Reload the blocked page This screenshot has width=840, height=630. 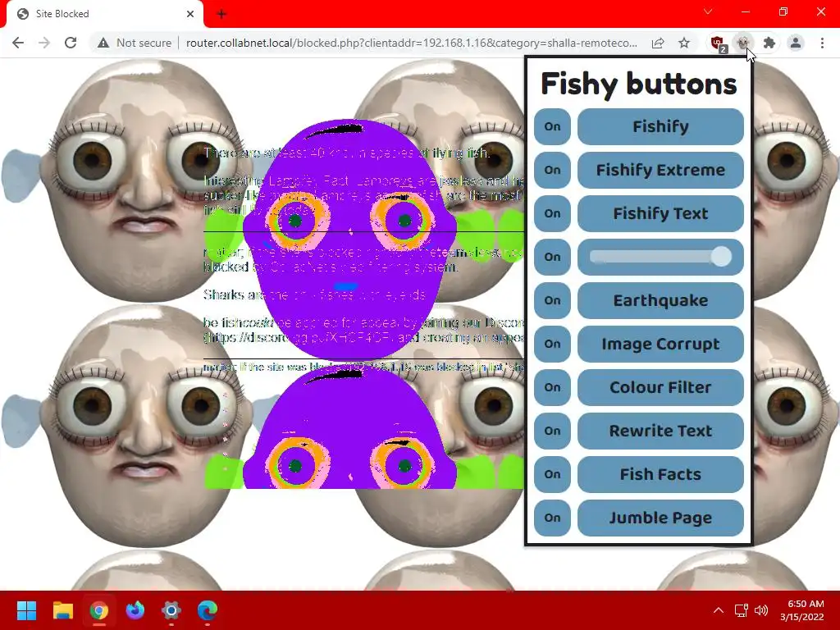click(x=71, y=43)
